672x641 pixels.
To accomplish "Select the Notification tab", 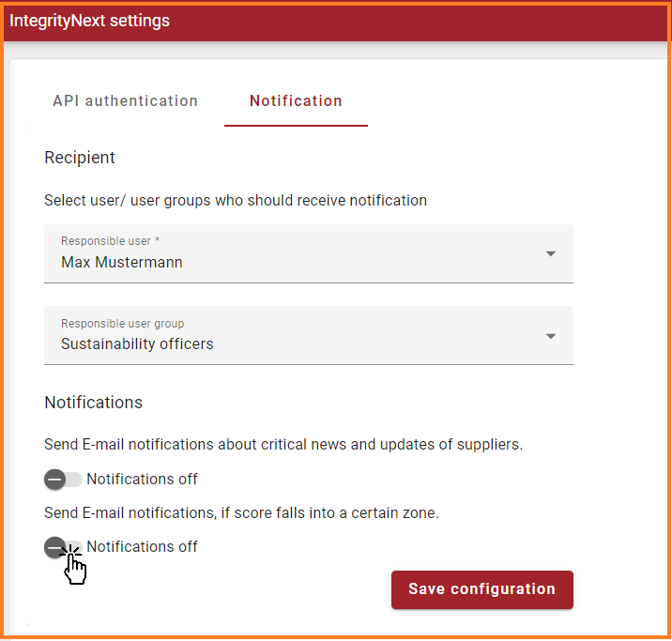I will coord(296,101).
